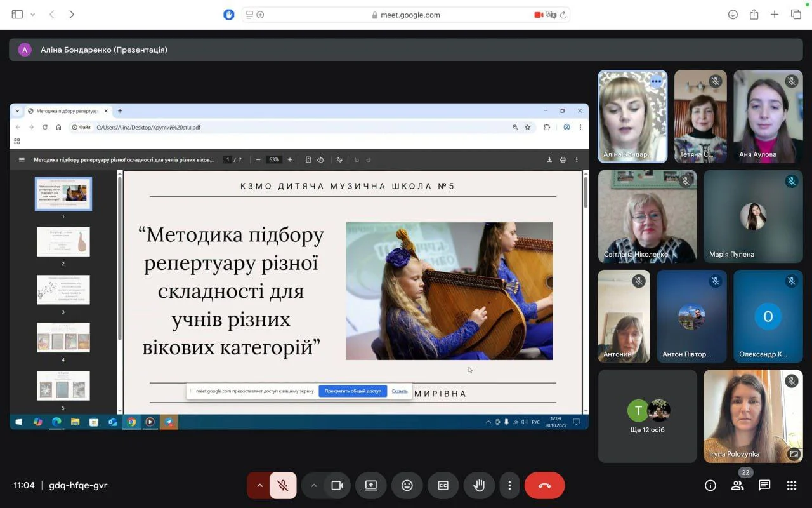The width and height of the screenshot is (812, 508).
Task: Show the people participants list
Action: coord(737,485)
